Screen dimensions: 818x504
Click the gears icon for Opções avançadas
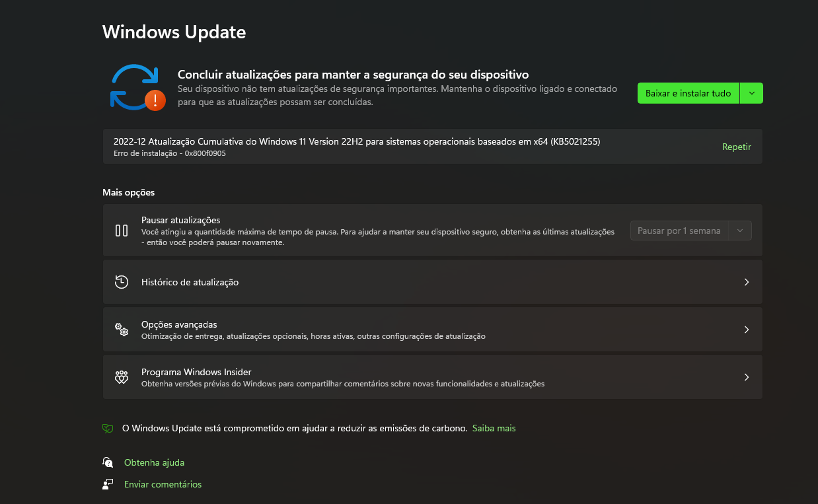[122, 330]
